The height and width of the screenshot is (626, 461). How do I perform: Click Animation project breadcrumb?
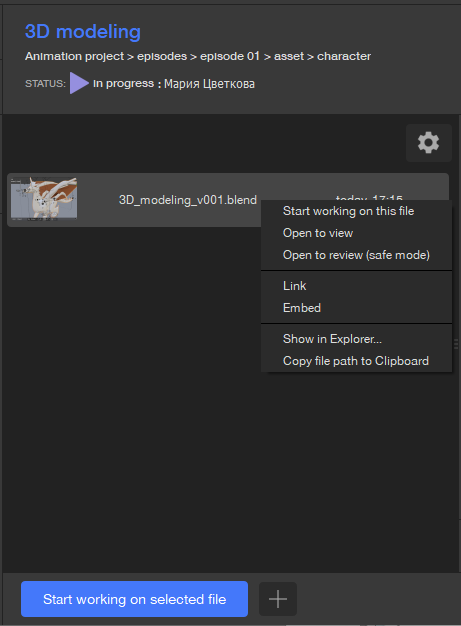coord(75,56)
